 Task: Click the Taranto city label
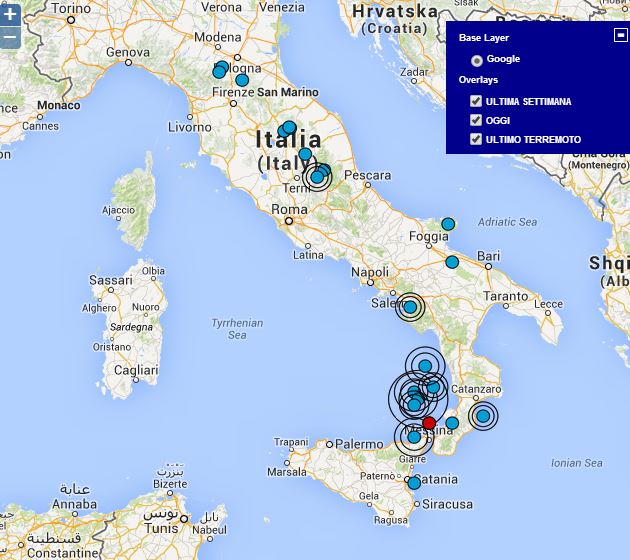click(x=505, y=296)
